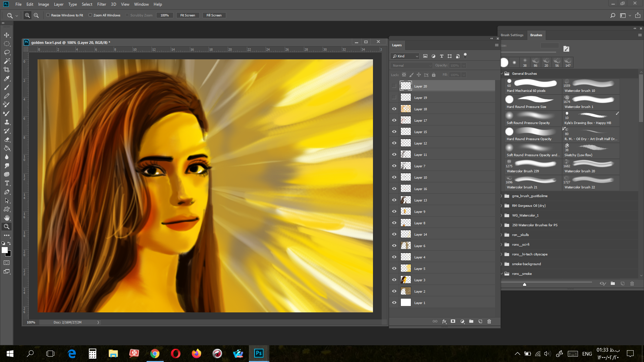Switch to the Brushes tab

[x=536, y=35]
